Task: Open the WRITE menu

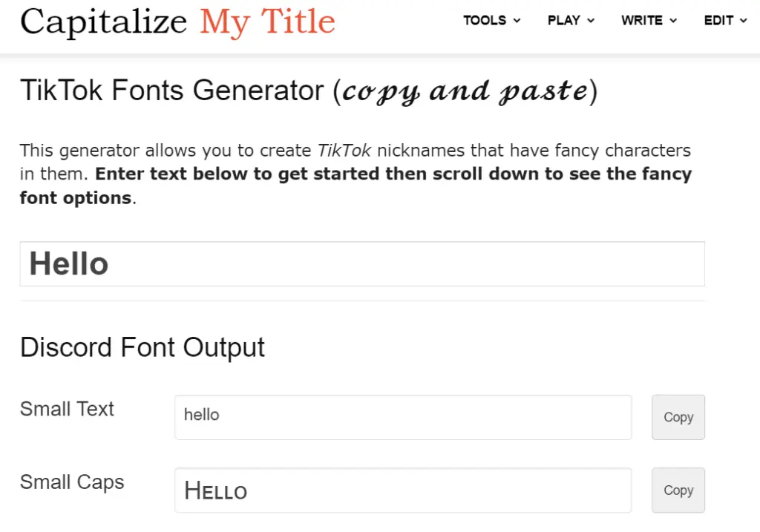Action: (x=642, y=21)
